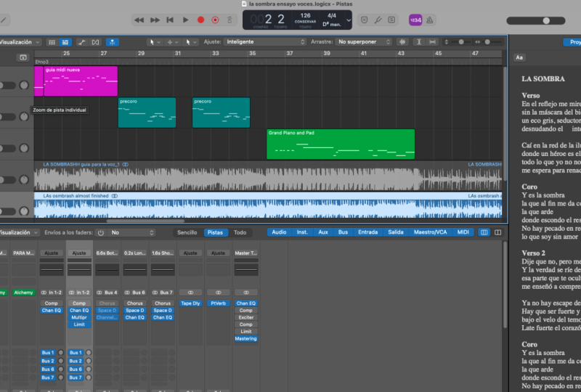Open the command-click marquee tool menu

(x=173, y=42)
